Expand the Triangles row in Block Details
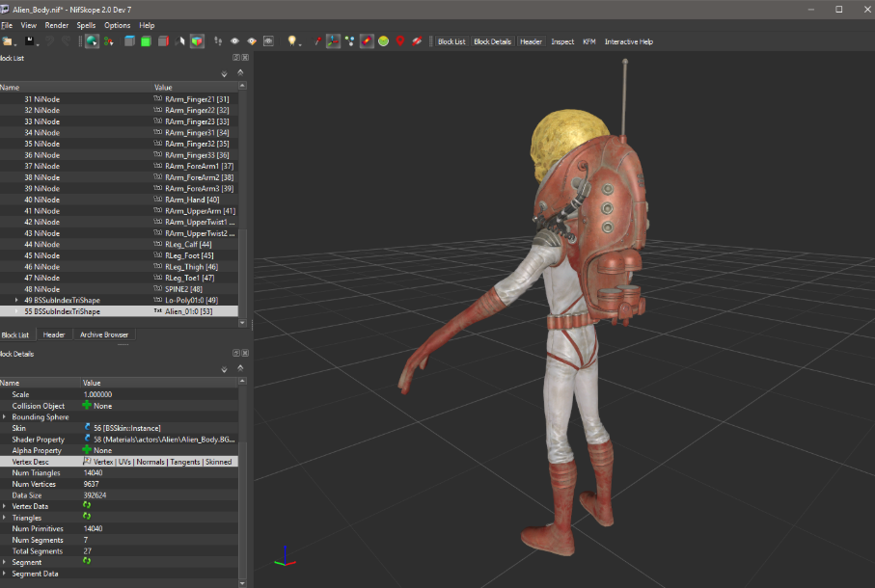The height and width of the screenshot is (588, 875). [5, 518]
